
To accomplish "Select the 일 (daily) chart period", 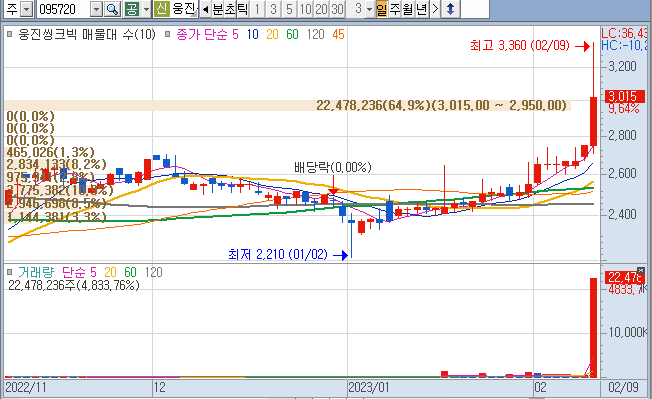I will point(382,9).
